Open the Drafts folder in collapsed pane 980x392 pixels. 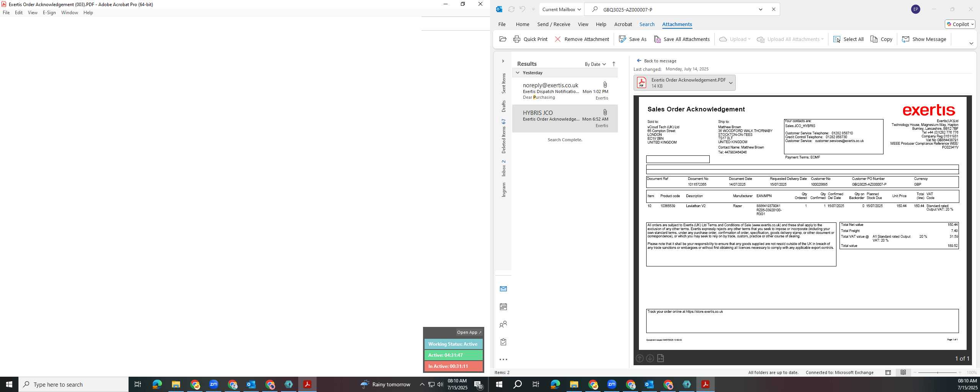pyautogui.click(x=503, y=106)
